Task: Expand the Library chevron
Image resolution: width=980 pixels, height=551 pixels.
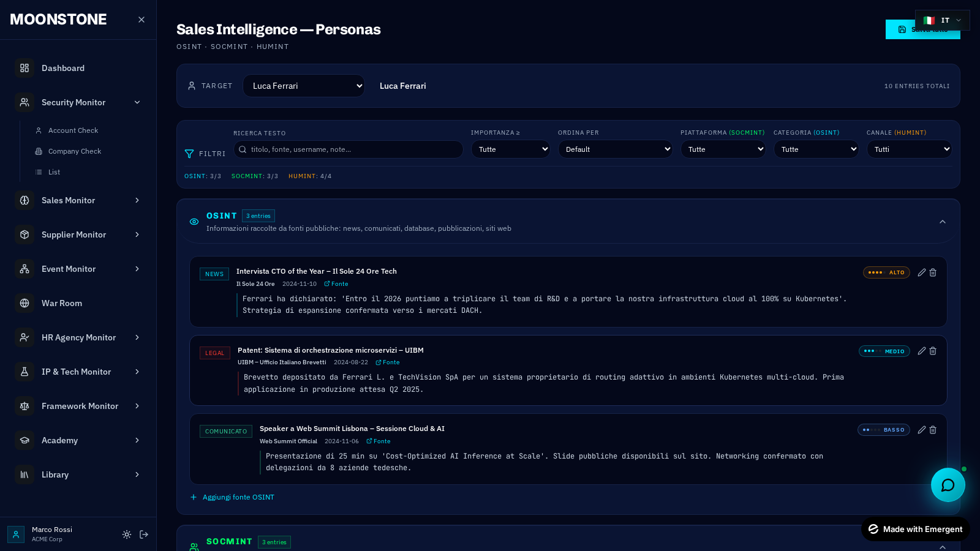Action: pyautogui.click(x=137, y=474)
